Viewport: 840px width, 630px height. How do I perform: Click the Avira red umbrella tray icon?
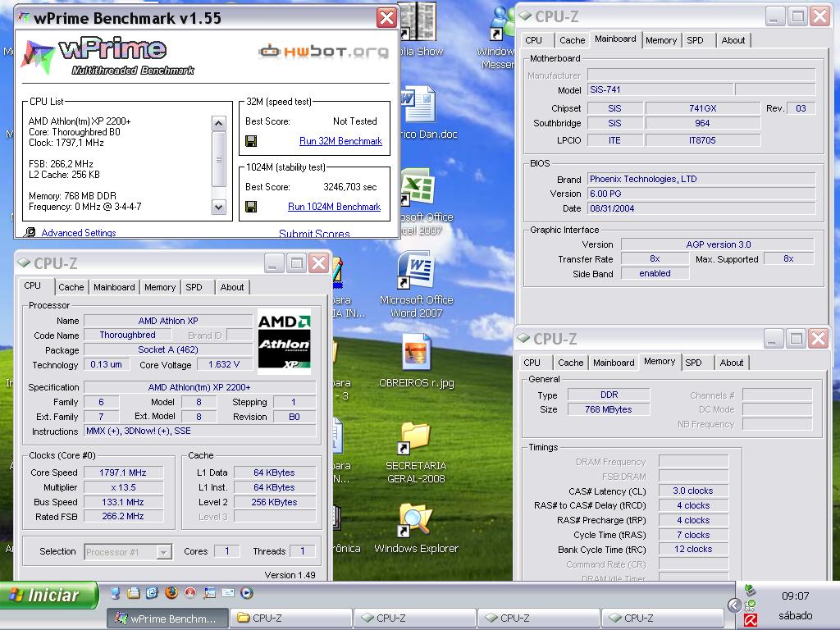[x=751, y=622]
